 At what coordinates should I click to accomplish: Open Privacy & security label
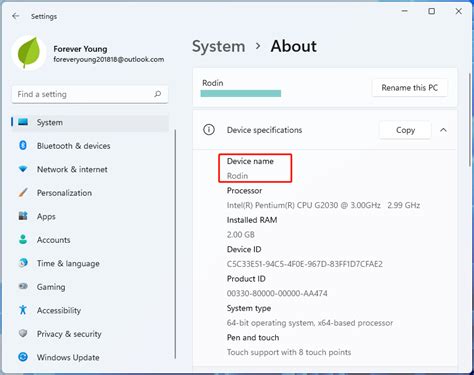69,334
